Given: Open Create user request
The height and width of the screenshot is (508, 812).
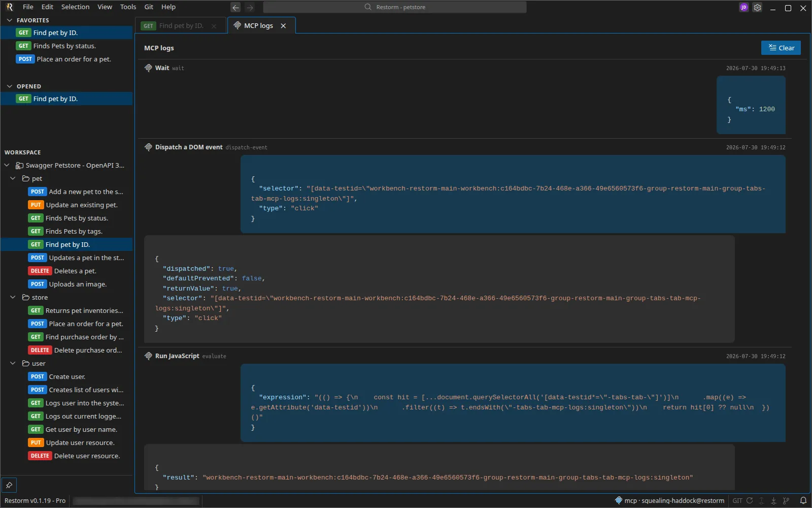Looking at the screenshot, I should (x=66, y=376).
